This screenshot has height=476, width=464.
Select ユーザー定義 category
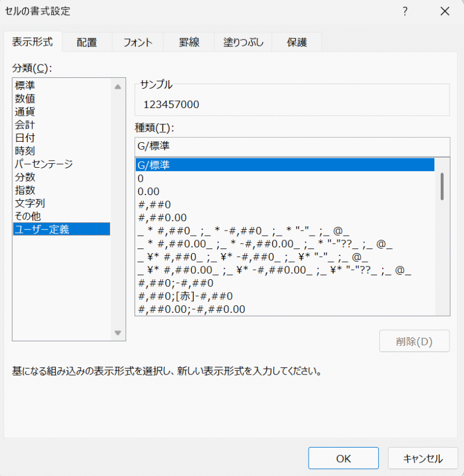61,229
